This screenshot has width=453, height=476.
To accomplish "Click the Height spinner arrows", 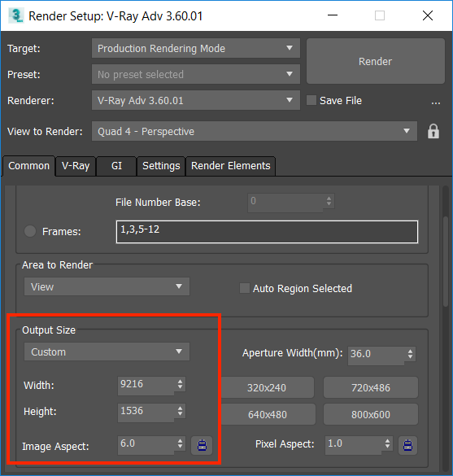I will click(x=181, y=411).
